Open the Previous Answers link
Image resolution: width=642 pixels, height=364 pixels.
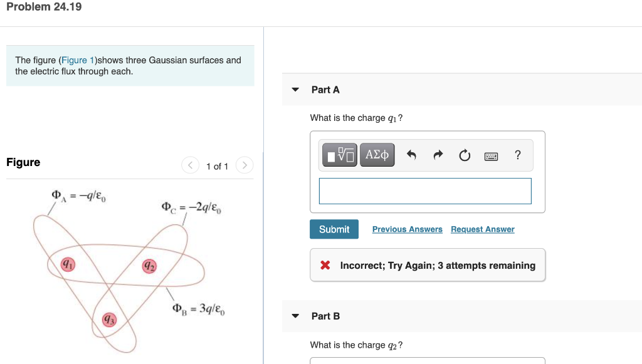407,229
